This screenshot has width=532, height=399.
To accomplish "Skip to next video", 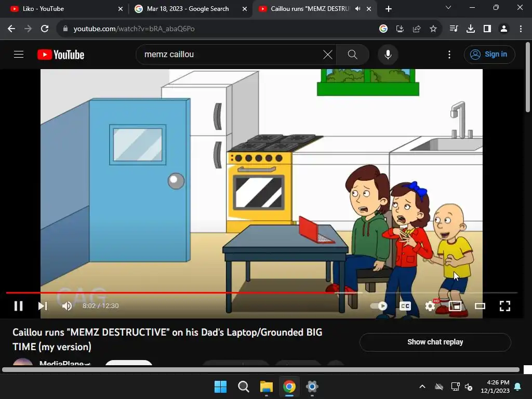I will 43,306.
